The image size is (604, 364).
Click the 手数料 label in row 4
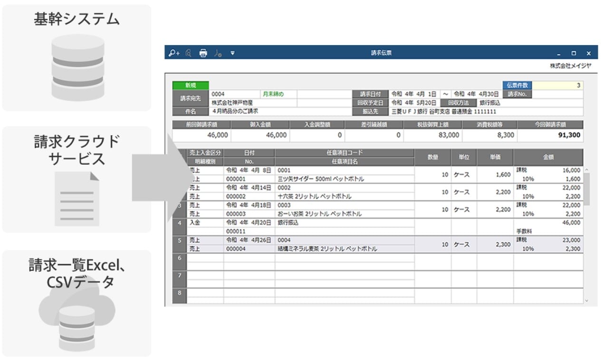[523, 231]
